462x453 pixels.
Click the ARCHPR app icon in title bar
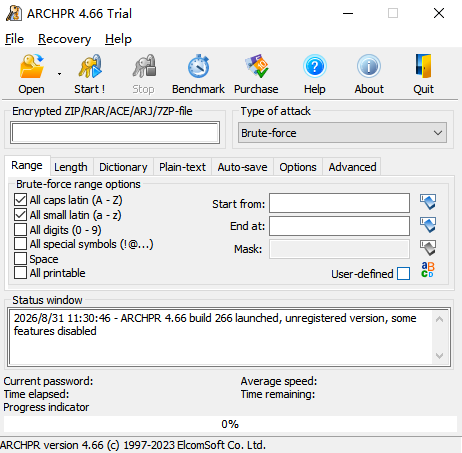pos(14,14)
